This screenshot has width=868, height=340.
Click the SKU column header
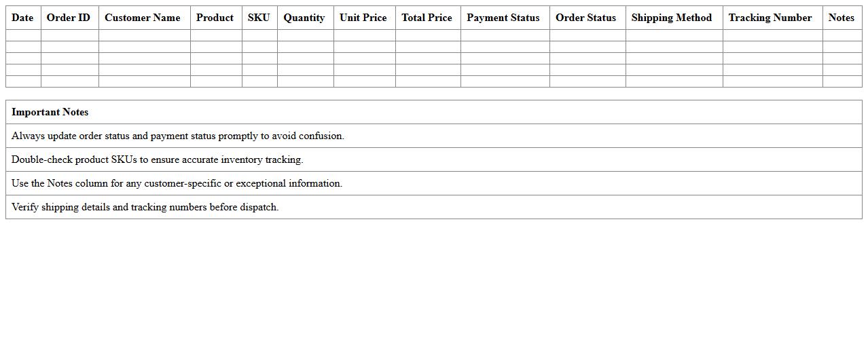(259, 18)
